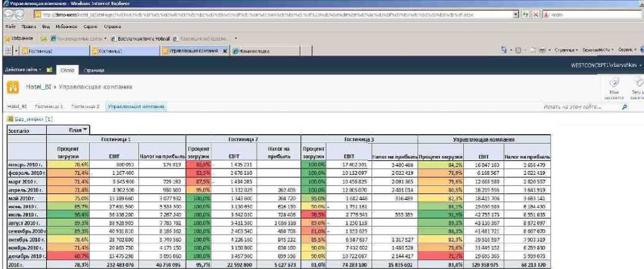Open the Сервис command bar dropdown
The height and width of the screenshot is (269, 644).
[x=627, y=49]
